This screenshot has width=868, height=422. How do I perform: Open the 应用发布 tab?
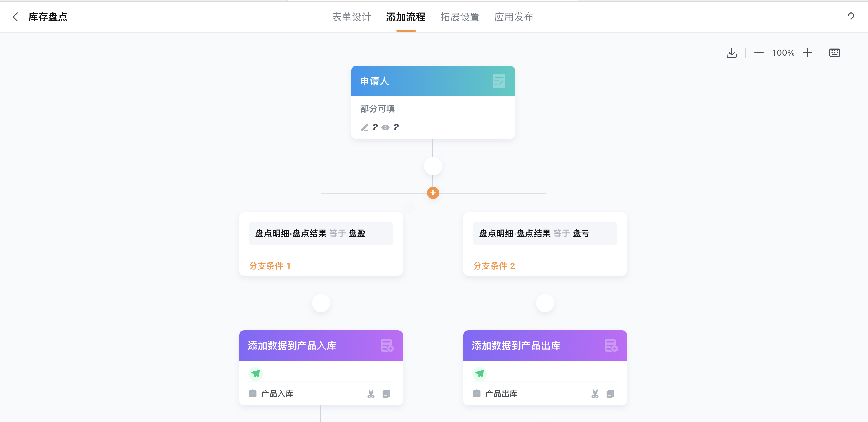tap(514, 17)
